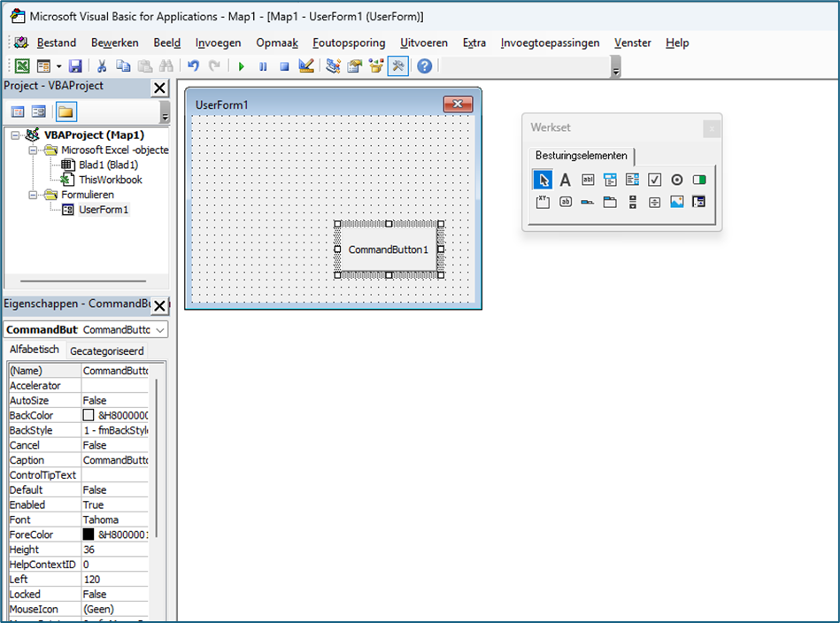Screen dimensions: 840x623
Task: Toggle design mode in the toolbar
Action: (x=306, y=66)
